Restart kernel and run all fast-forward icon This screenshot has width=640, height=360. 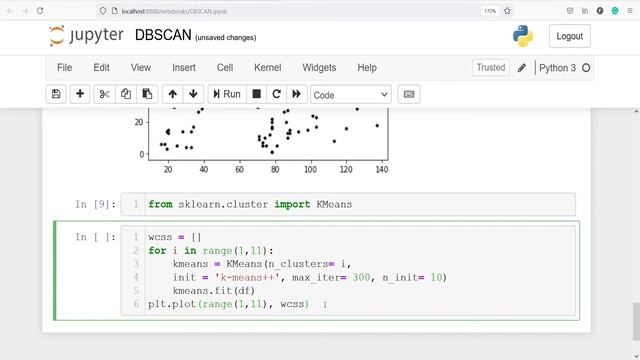click(x=297, y=94)
